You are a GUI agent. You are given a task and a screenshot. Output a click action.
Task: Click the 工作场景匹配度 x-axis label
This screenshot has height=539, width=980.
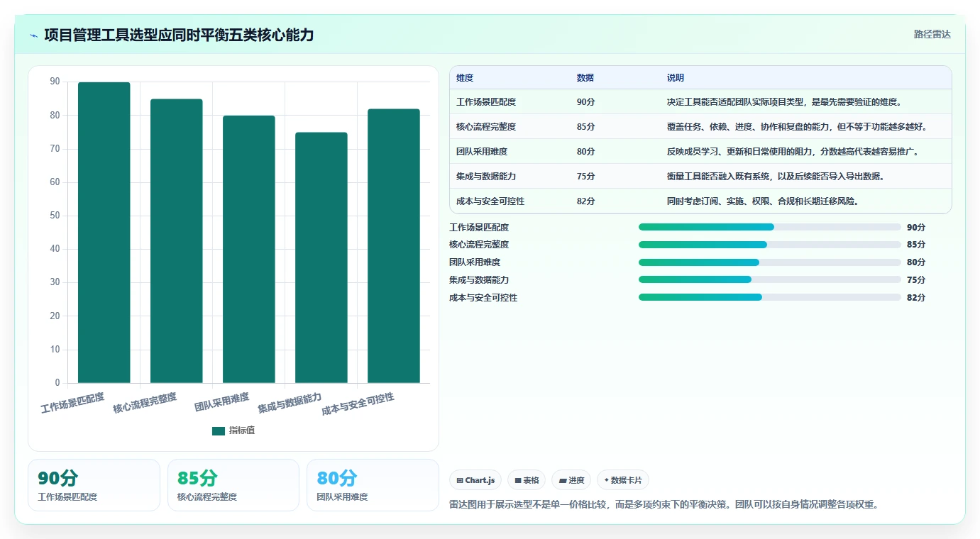[72, 402]
